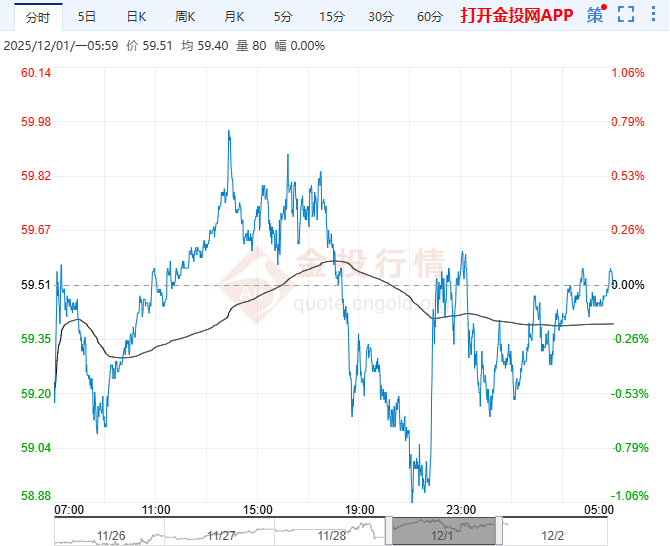Click the 1.06% positive percent label
The width and height of the screenshot is (670, 546).
(628, 73)
